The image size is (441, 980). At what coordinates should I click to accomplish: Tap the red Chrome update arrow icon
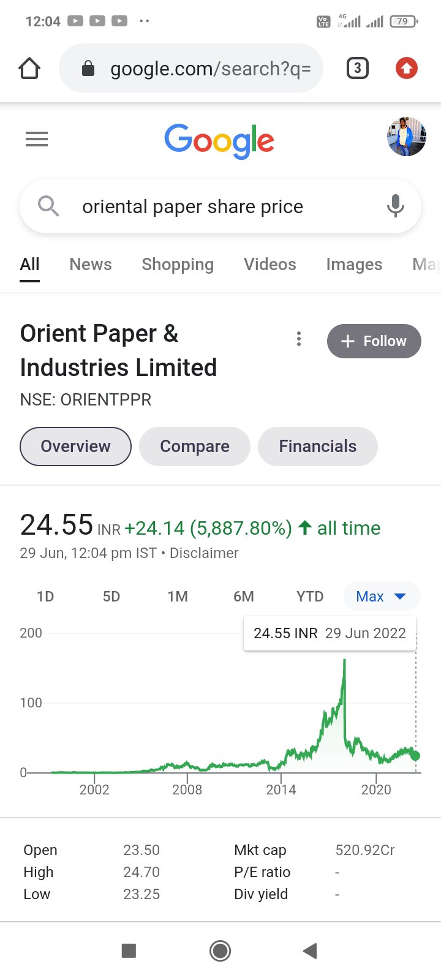point(406,68)
